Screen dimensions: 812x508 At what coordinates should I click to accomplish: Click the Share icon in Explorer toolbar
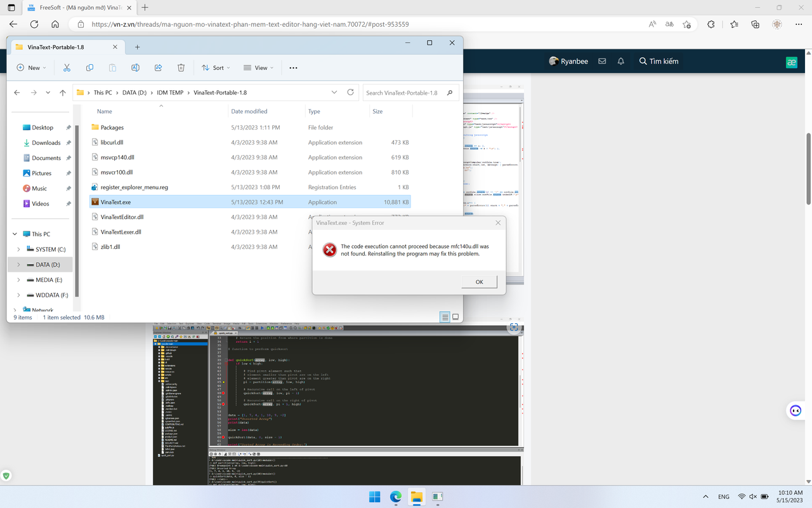(x=158, y=68)
